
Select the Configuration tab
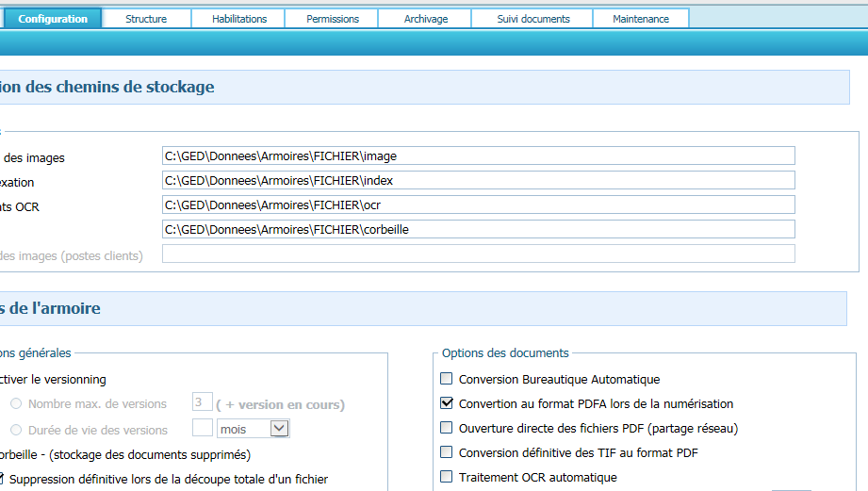pyautogui.click(x=53, y=19)
